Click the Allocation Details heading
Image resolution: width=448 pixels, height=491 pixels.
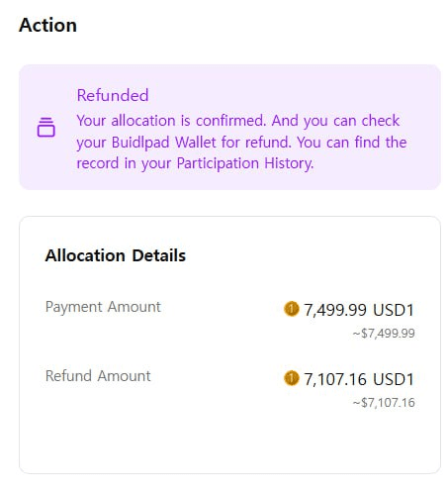[116, 255]
